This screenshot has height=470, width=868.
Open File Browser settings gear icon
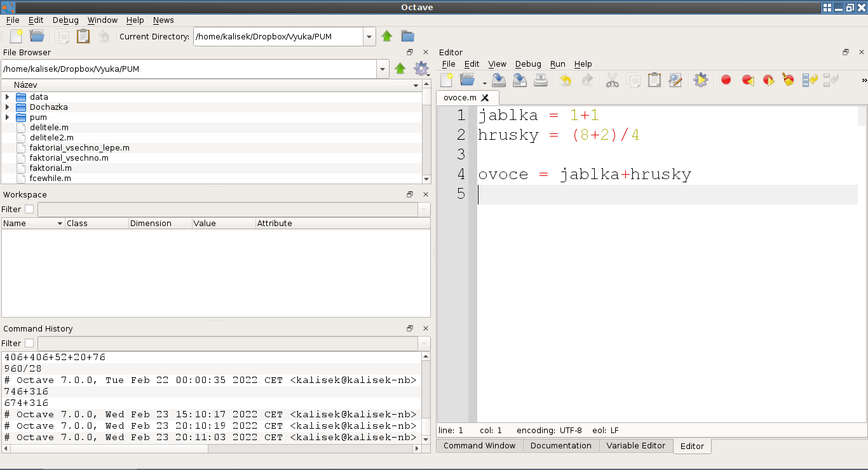click(420, 69)
